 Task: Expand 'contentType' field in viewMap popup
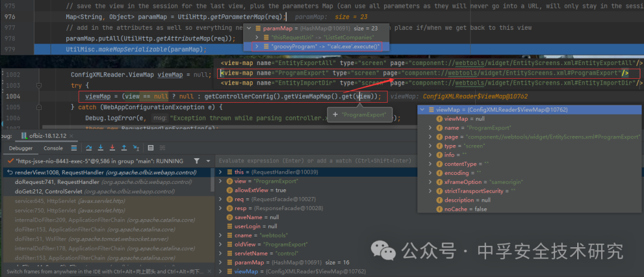click(430, 164)
